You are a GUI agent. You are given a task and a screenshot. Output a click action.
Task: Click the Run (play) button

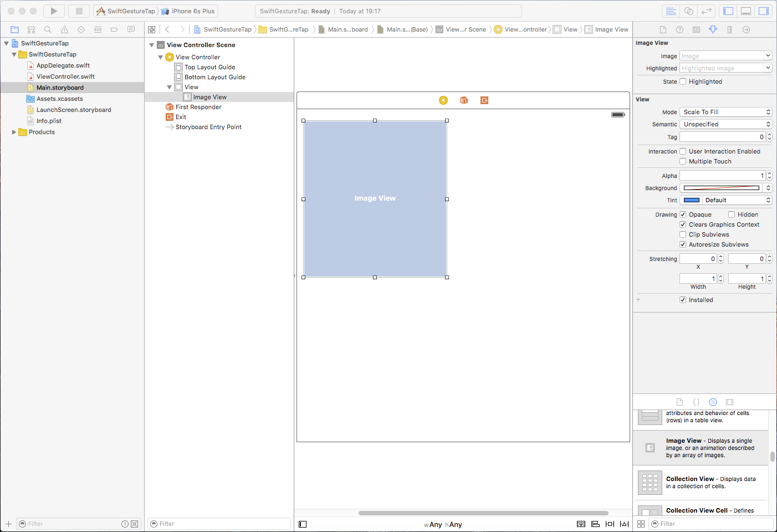(54, 11)
